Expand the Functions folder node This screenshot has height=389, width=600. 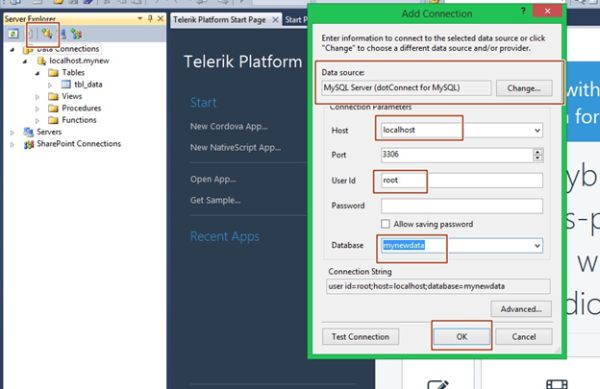click(38, 121)
